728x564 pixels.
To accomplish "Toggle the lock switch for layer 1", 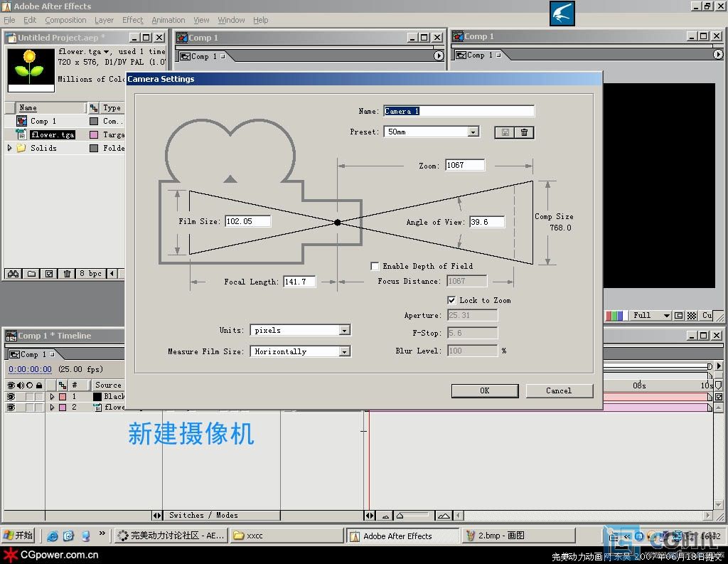I will point(38,397).
